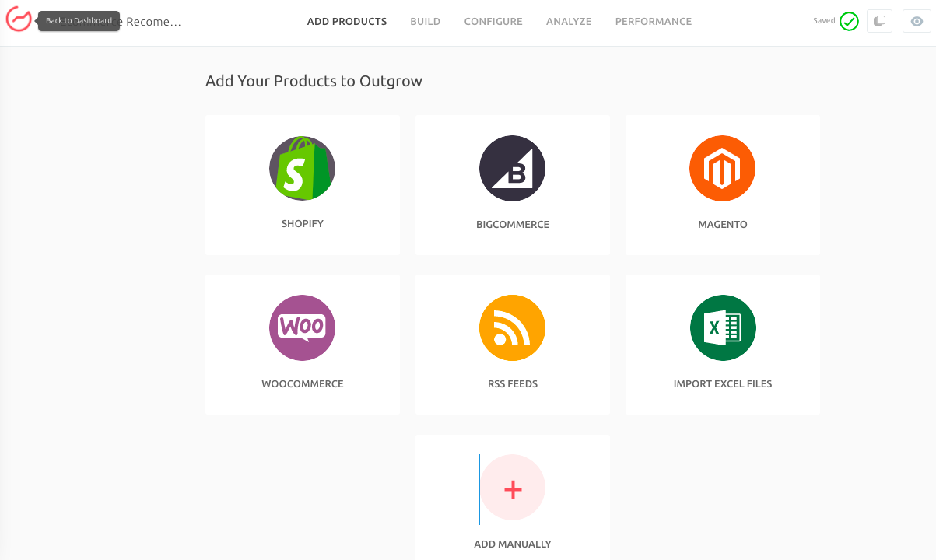The image size is (936, 560).
Task: Click the MAGENTO label
Action: pyautogui.click(x=723, y=225)
